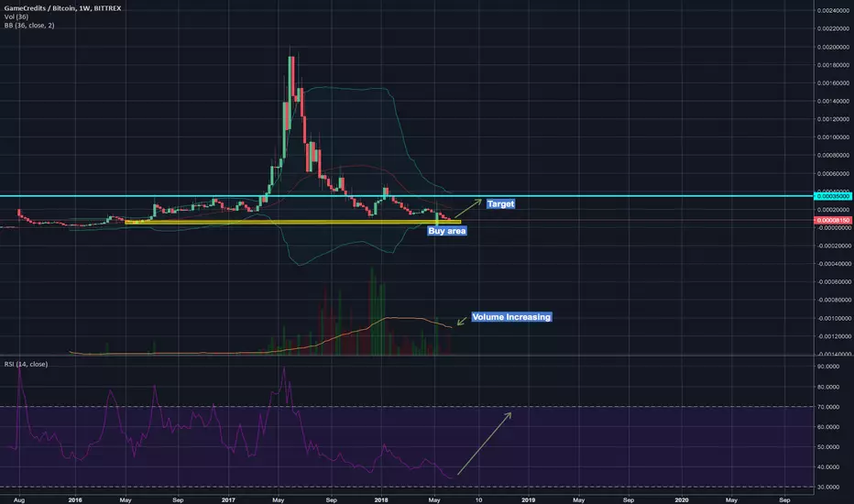Screen dimensions: 854x504
Task: Click the -0.00100000 price scale value
Action: point(833,318)
